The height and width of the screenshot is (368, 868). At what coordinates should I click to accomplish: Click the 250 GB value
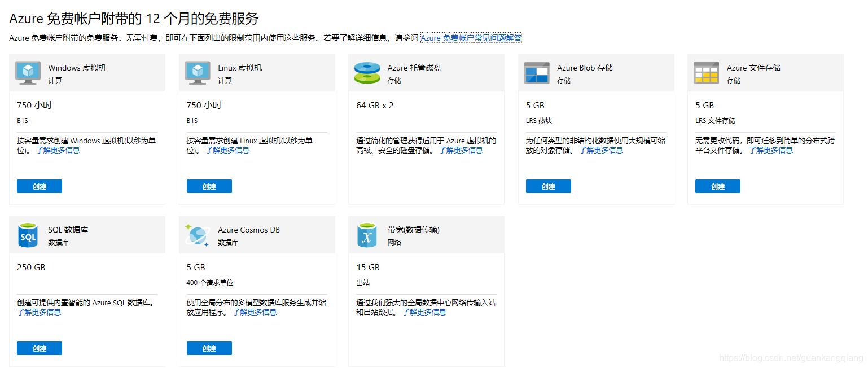click(31, 268)
